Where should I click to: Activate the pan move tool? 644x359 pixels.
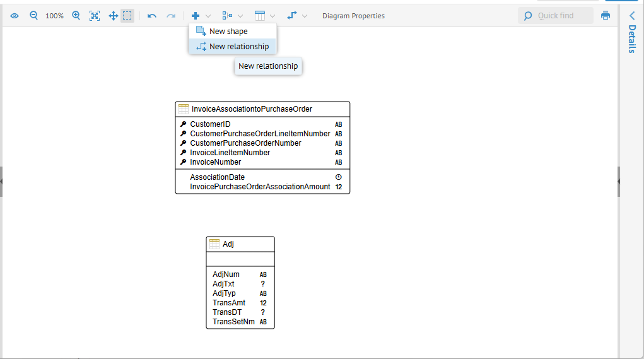click(x=114, y=16)
